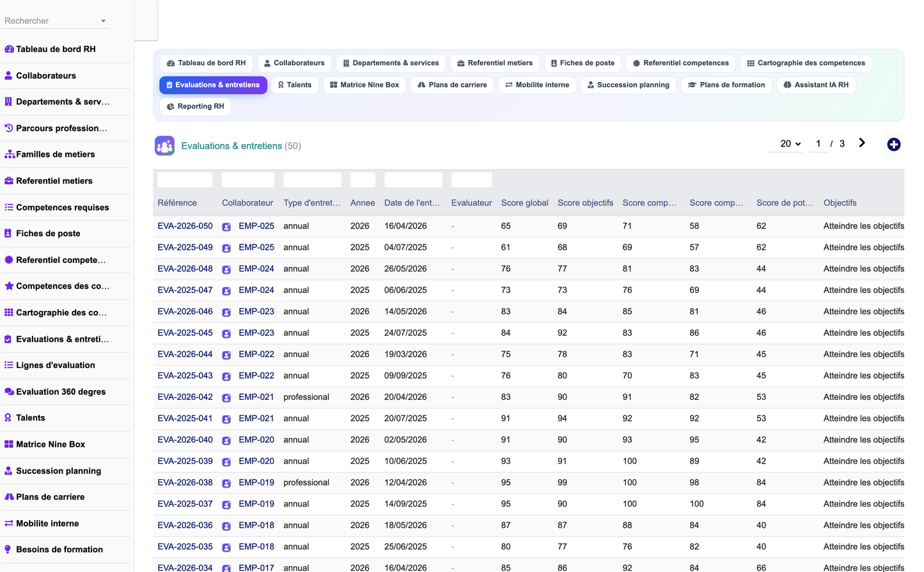This screenshot has width=924, height=572.
Task: Click Departements & serv… building icon in sidebar
Action: click(8, 102)
